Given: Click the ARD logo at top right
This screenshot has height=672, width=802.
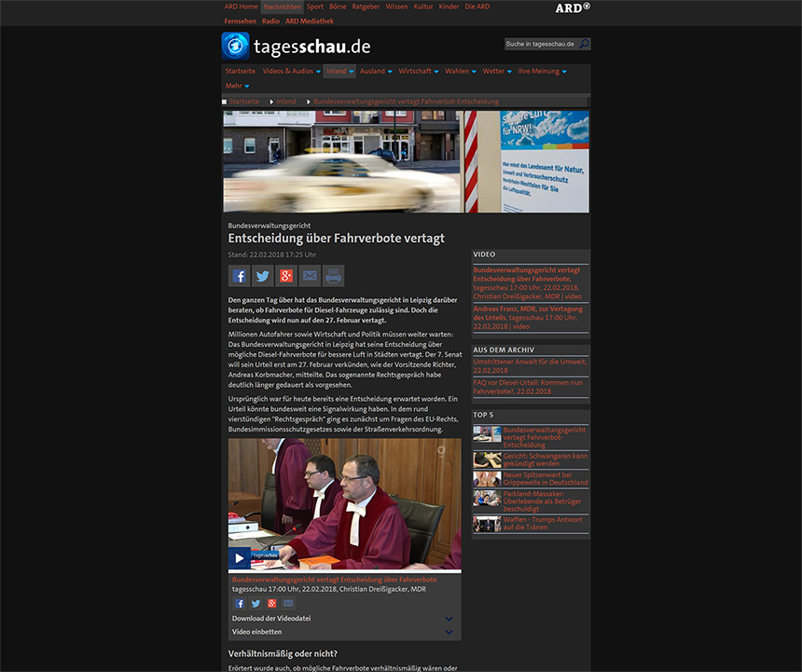Looking at the screenshot, I should pyautogui.click(x=573, y=7).
